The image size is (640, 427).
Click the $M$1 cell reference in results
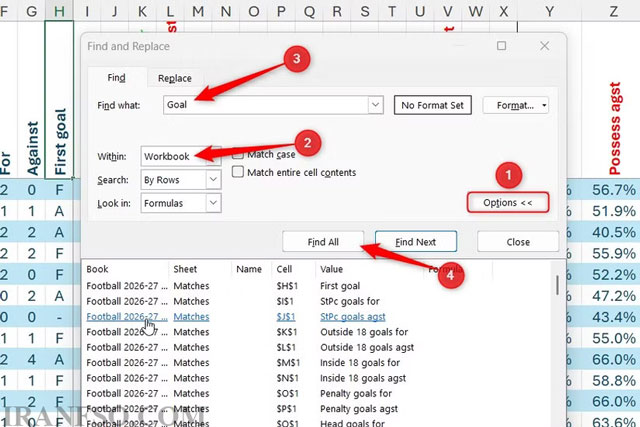pyautogui.click(x=288, y=363)
